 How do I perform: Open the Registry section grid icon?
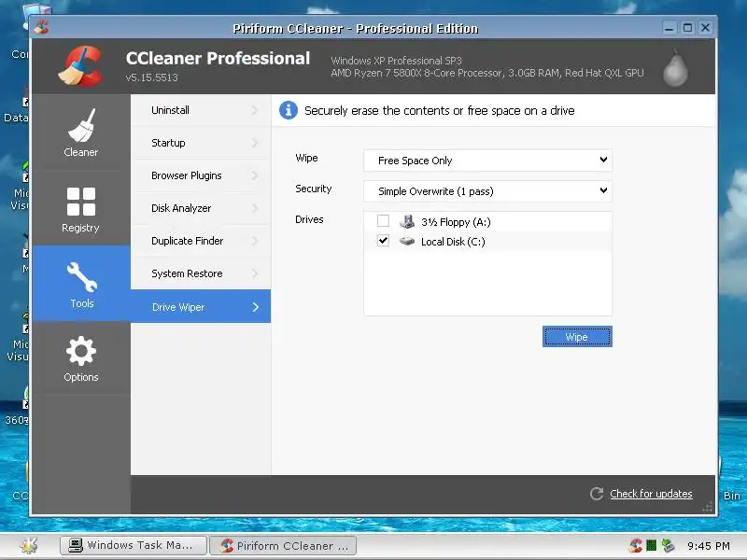[81, 202]
